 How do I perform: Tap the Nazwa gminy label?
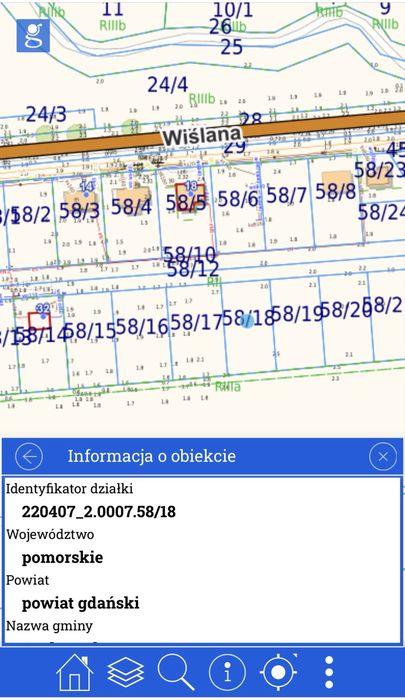(x=49, y=626)
